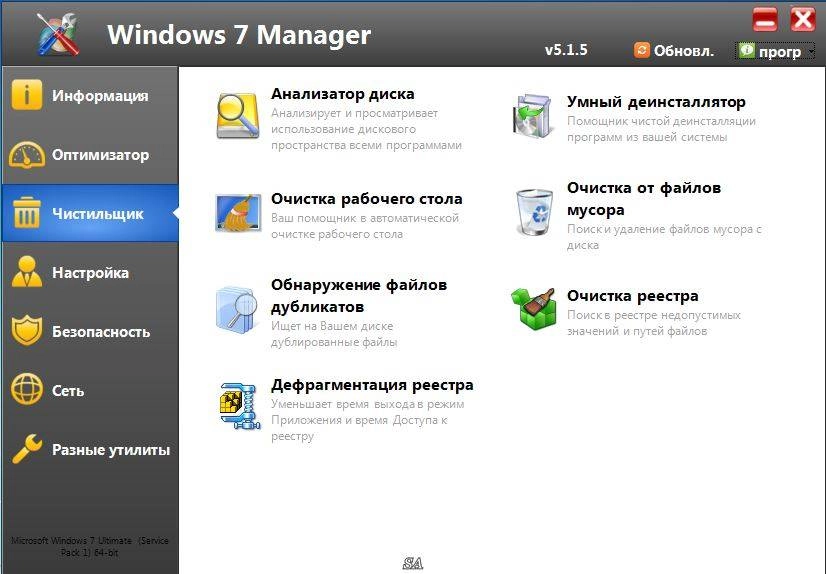Viewport: 826px width, 574px height.
Task: Click the Настройка person icon
Action: pos(26,272)
